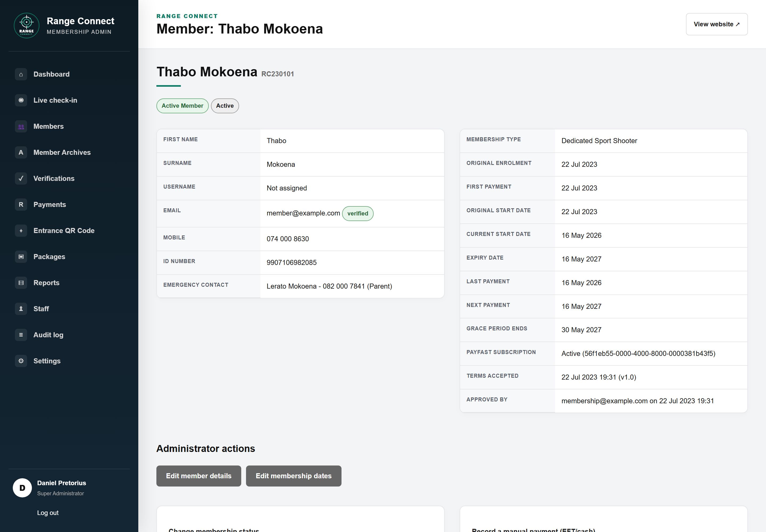Screen dimensions: 766x532
Task: Click the Dashboard home icon
Action: tap(21, 74)
